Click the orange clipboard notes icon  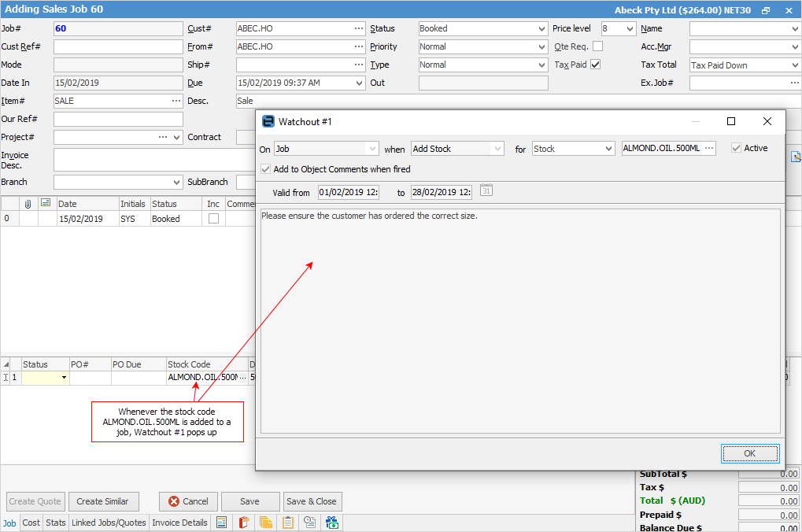(288, 522)
